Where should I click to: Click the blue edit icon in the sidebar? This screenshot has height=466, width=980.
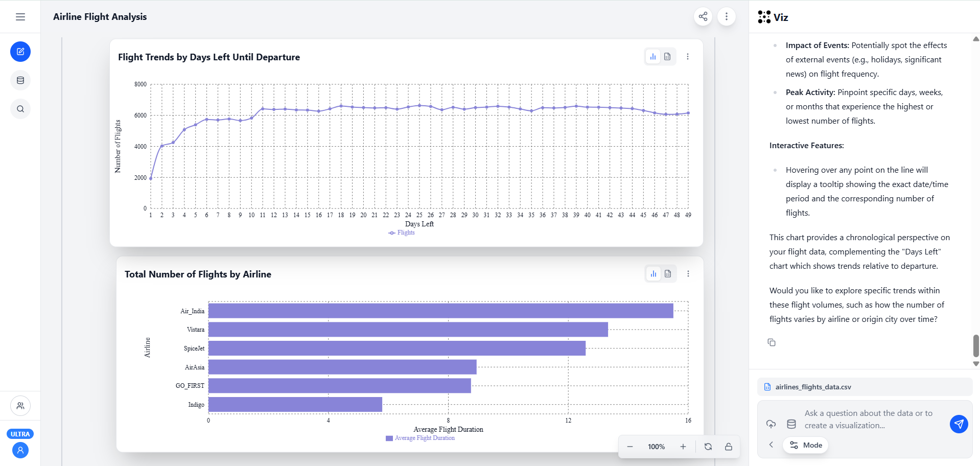[x=20, y=52]
